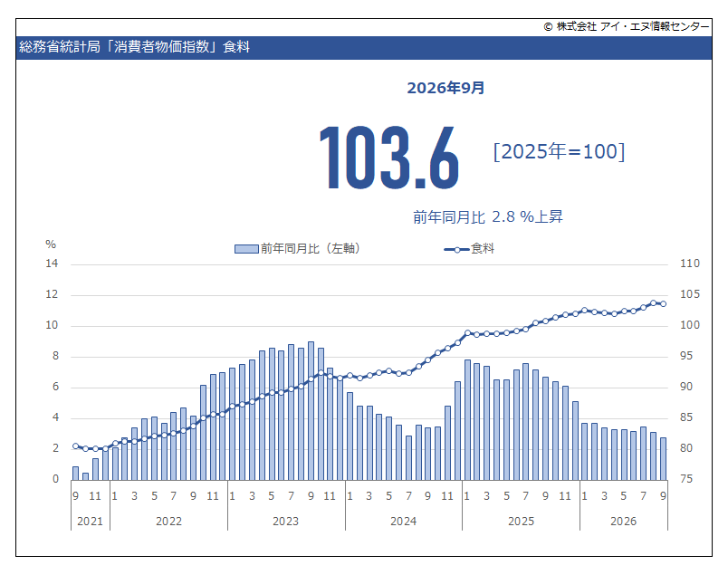
Task: Click the large index value 103.6
Action: coord(389,158)
